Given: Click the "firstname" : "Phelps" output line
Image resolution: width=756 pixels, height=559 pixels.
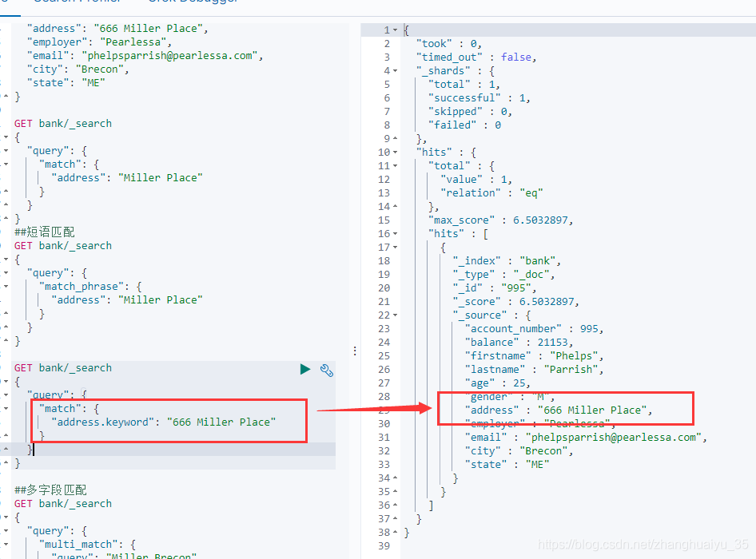Looking at the screenshot, I should 534,355.
